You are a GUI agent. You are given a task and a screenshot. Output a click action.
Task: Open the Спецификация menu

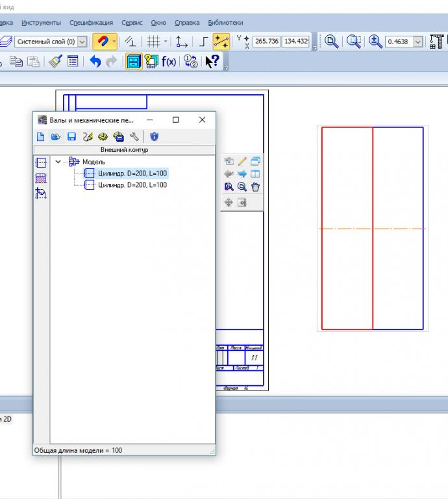[x=91, y=22]
